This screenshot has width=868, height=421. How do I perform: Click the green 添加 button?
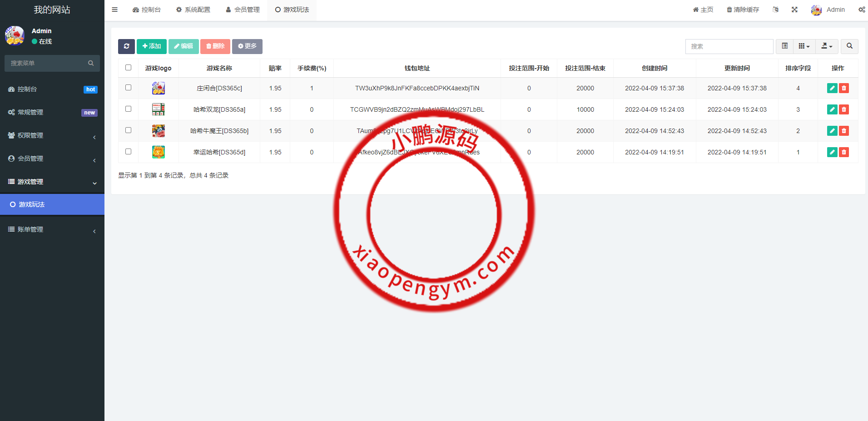point(151,46)
